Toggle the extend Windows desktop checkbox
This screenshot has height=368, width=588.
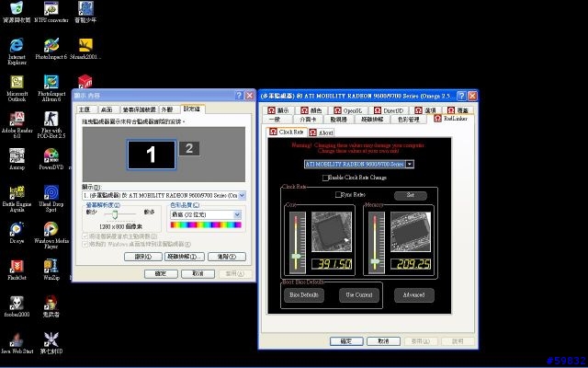pos(85,244)
